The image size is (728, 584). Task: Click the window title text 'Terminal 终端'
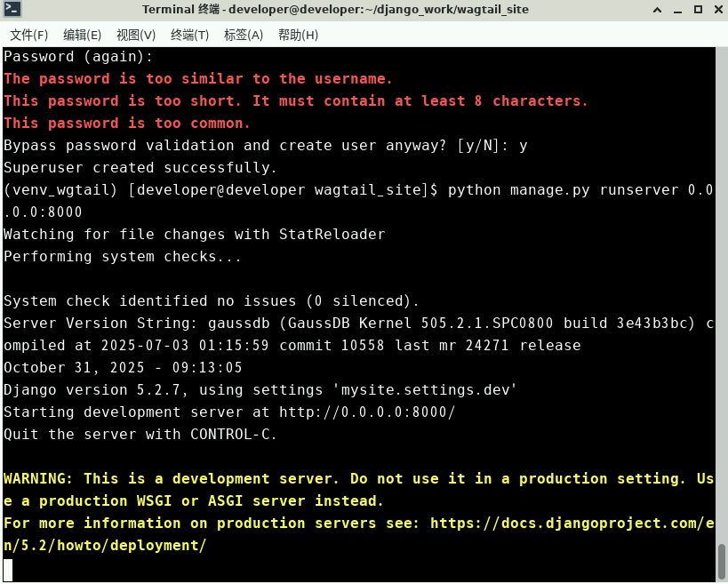pos(180,9)
